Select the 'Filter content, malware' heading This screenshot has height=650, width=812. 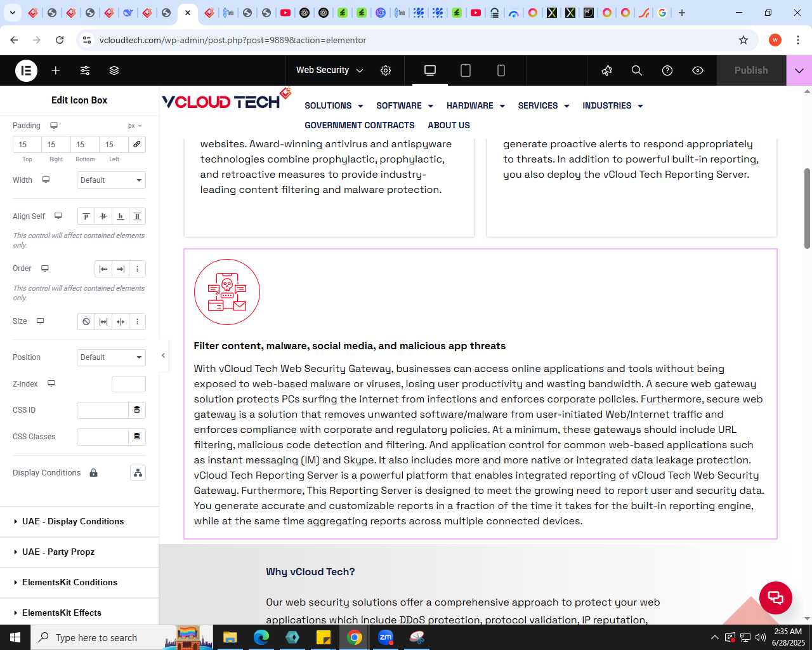pyautogui.click(x=350, y=346)
